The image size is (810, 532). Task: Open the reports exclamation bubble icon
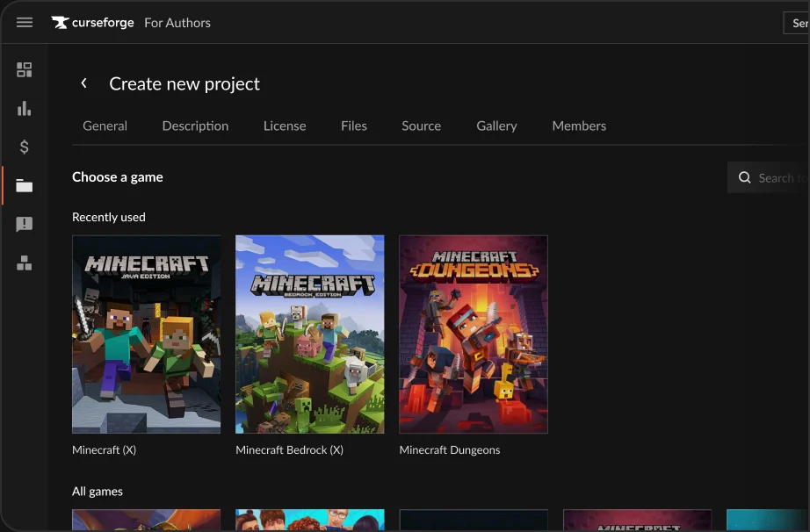[x=25, y=225]
